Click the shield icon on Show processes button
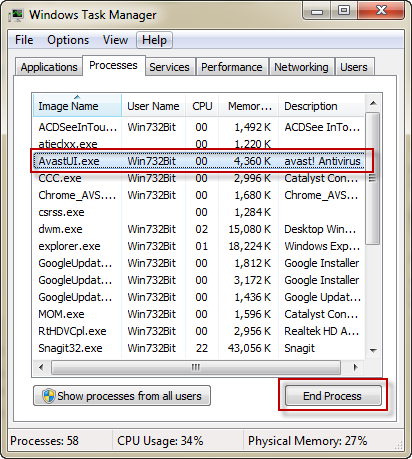 (49, 396)
